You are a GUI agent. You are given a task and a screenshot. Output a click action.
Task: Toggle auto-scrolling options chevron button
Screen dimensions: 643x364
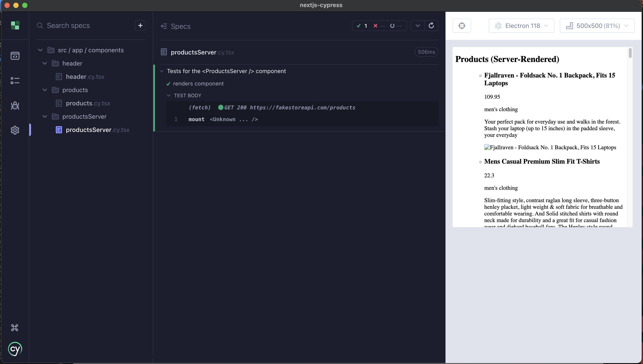[x=418, y=25]
